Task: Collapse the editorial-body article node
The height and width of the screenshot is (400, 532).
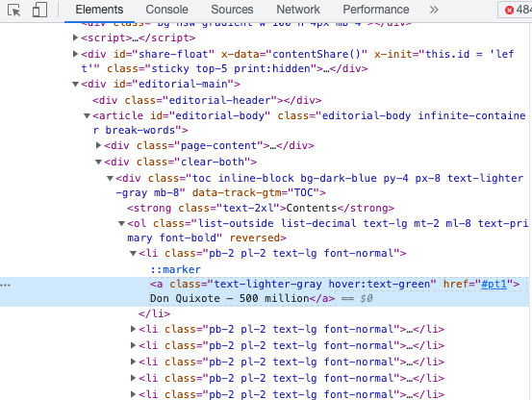Action: [x=87, y=116]
